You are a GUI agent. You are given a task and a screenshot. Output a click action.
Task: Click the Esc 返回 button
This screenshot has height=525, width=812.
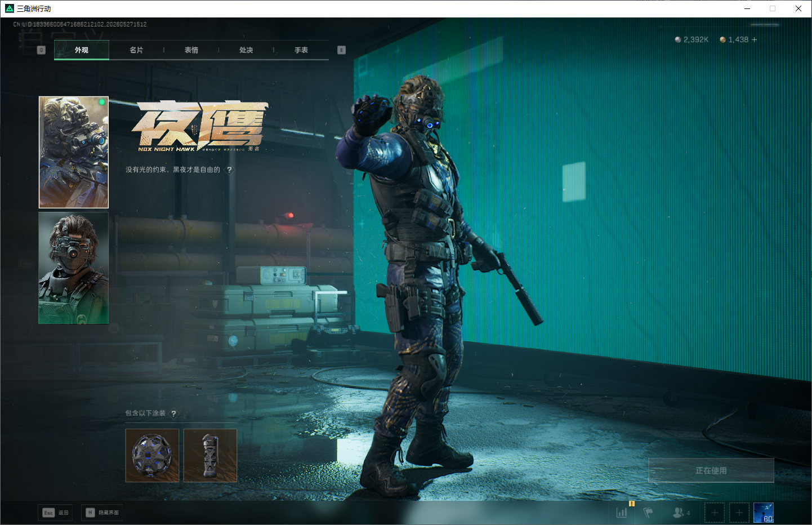point(55,513)
